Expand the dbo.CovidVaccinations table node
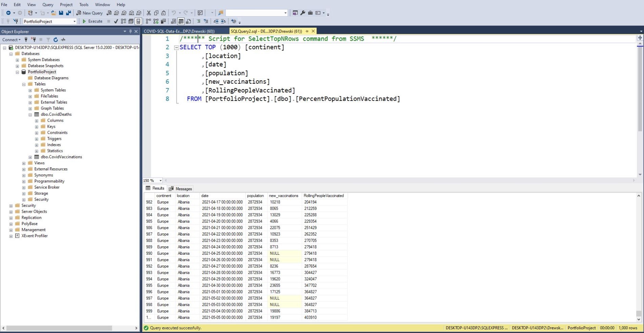The image size is (644, 333). 30,157
